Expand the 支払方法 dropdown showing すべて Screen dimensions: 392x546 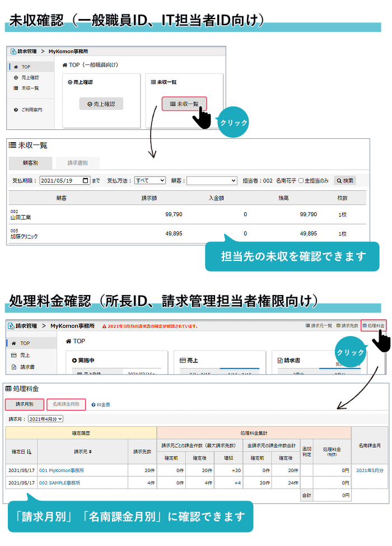click(x=150, y=180)
